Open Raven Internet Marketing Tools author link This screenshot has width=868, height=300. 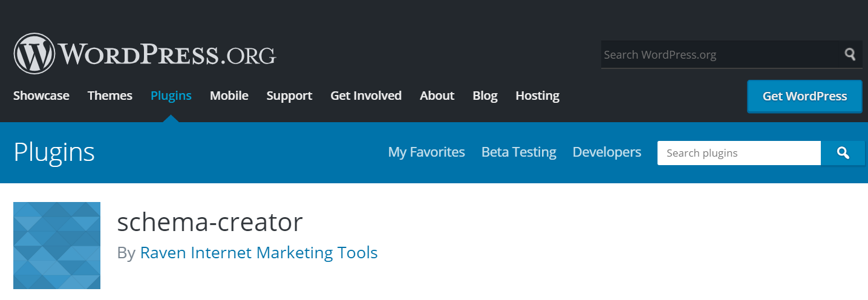point(259,252)
